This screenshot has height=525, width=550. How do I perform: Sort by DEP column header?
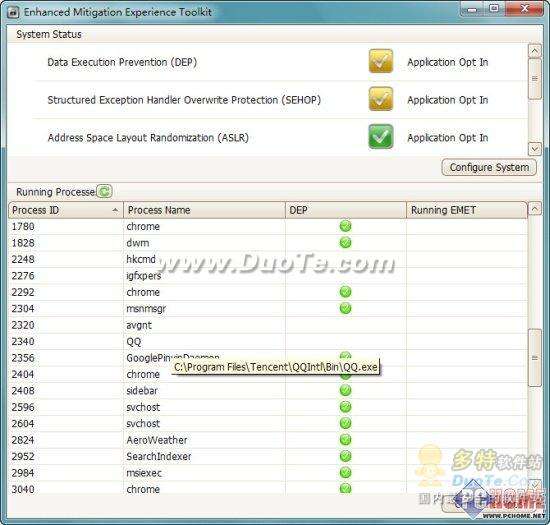346,210
